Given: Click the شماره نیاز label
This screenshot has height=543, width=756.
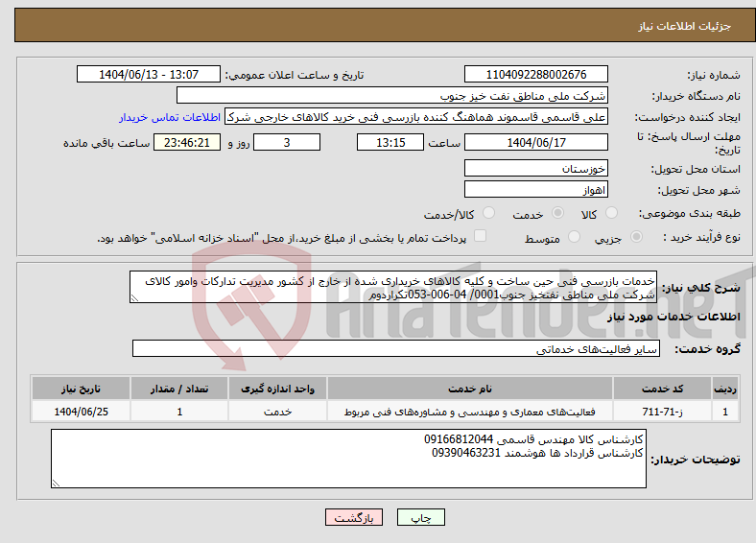Looking at the screenshot, I should [x=714, y=75].
